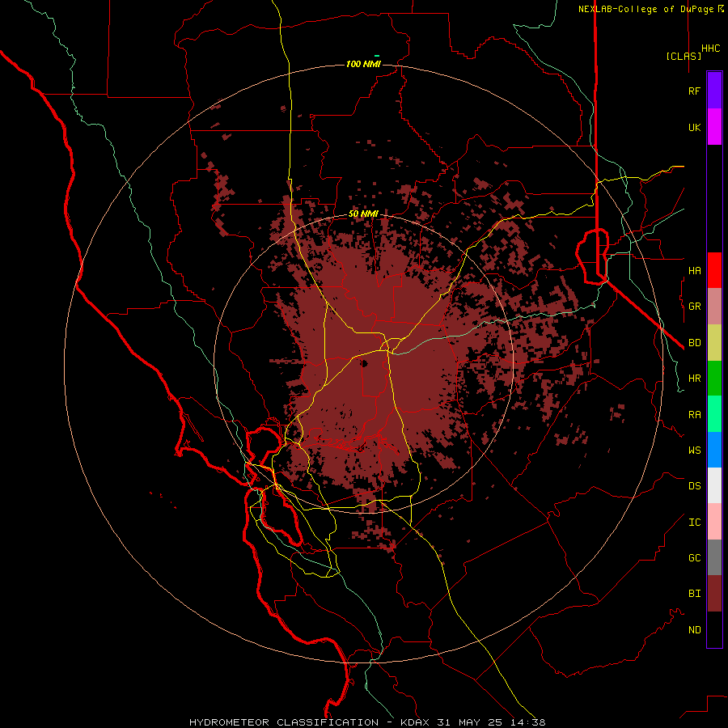Click the small cyan dash above 100 NMI label

pyautogui.click(x=376, y=56)
